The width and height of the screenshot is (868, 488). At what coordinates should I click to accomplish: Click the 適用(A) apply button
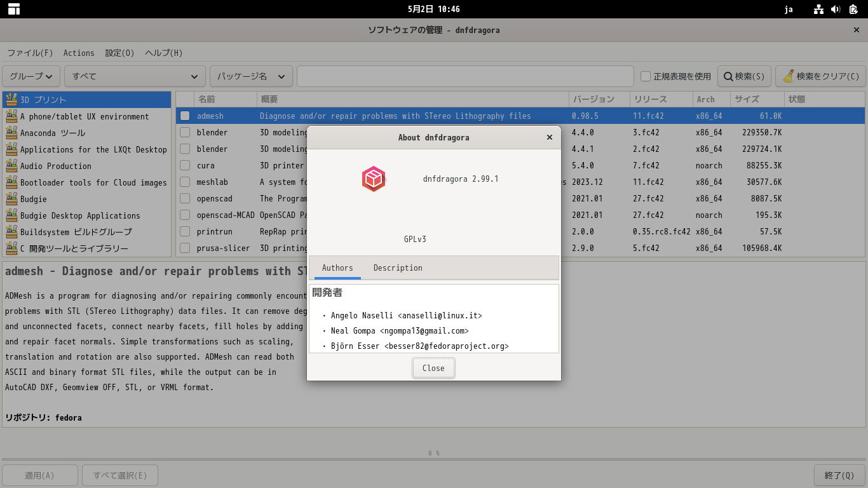click(40, 475)
